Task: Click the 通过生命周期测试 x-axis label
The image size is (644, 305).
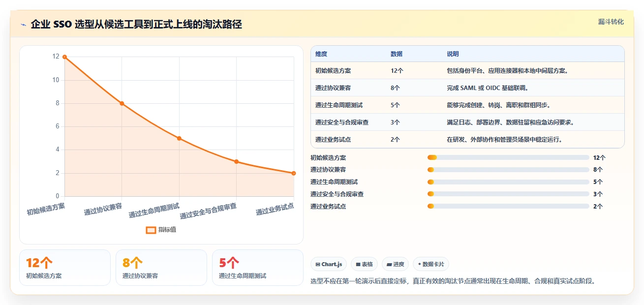Action: click(x=154, y=211)
